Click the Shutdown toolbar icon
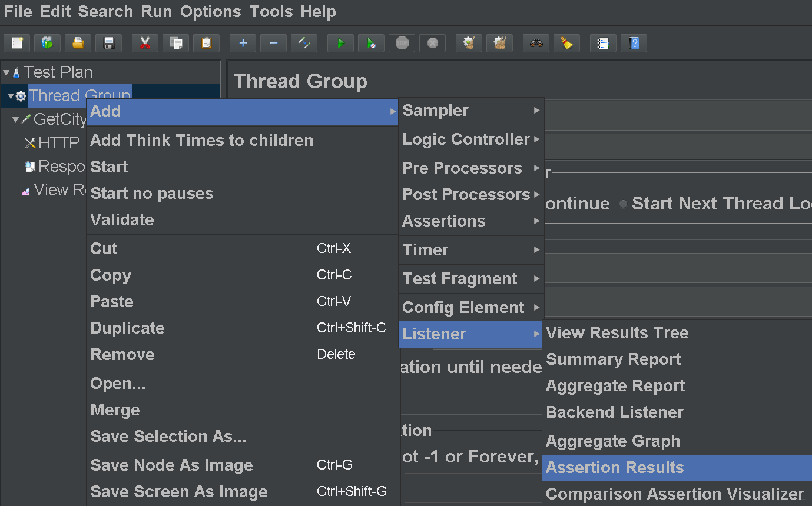This screenshot has width=812, height=506. [432, 43]
